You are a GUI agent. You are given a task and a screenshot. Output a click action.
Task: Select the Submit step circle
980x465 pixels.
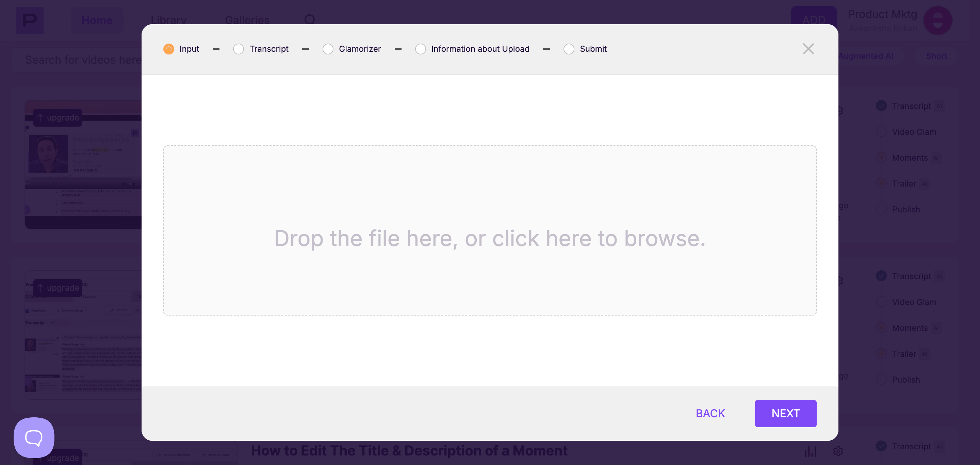[x=569, y=49]
